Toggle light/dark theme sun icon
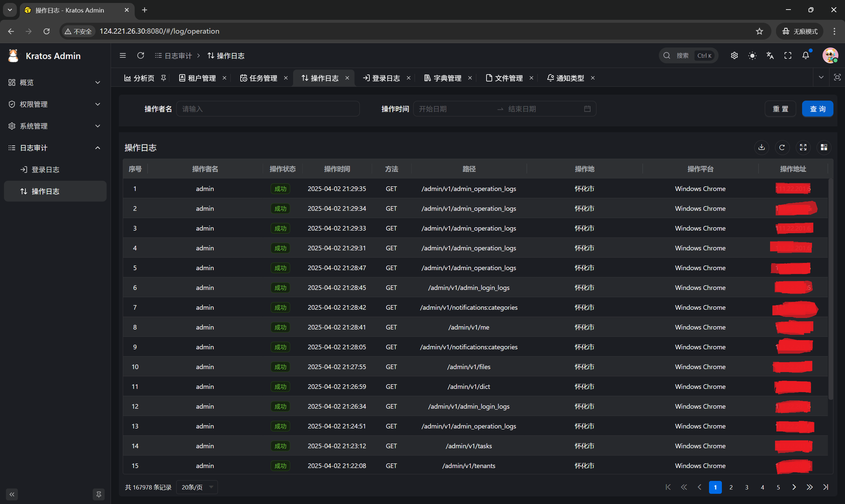This screenshot has width=845, height=504. click(x=752, y=55)
